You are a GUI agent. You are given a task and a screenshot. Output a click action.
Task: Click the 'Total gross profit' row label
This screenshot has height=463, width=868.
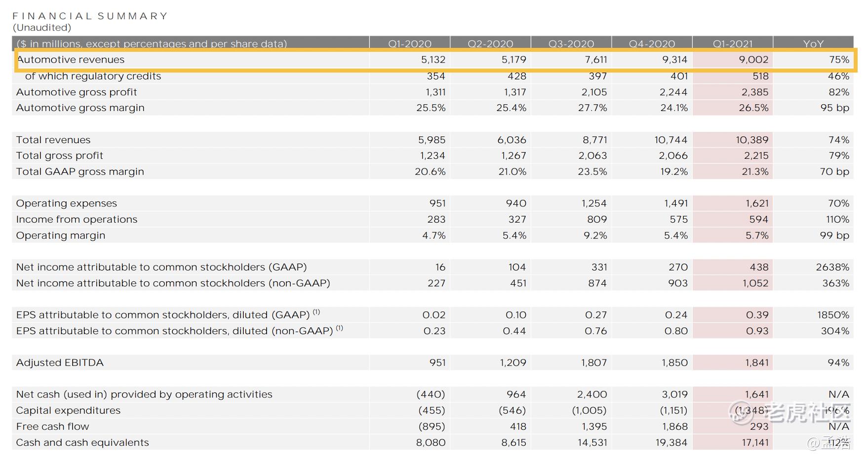[x=60, y=155]
